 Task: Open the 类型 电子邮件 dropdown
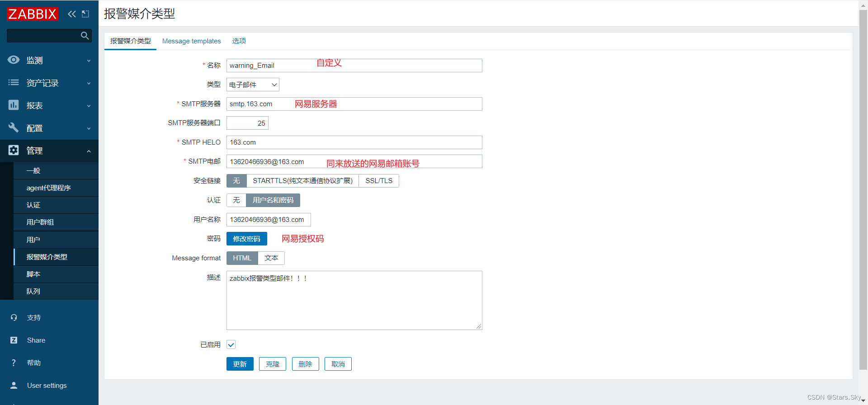(x=253, y=85)
